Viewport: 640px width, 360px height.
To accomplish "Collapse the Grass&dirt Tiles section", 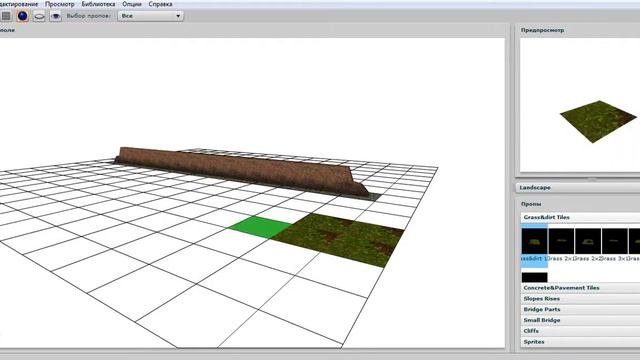I will (580, 217).
